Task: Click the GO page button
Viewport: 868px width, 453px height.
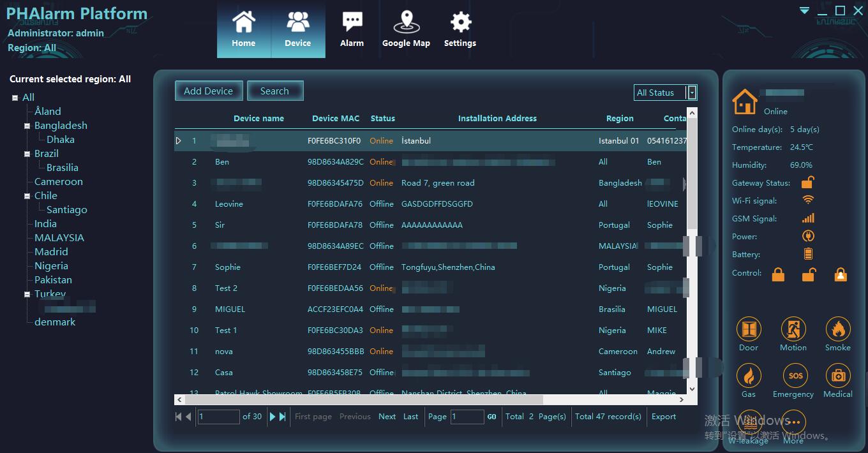Action: pos(492,417)
